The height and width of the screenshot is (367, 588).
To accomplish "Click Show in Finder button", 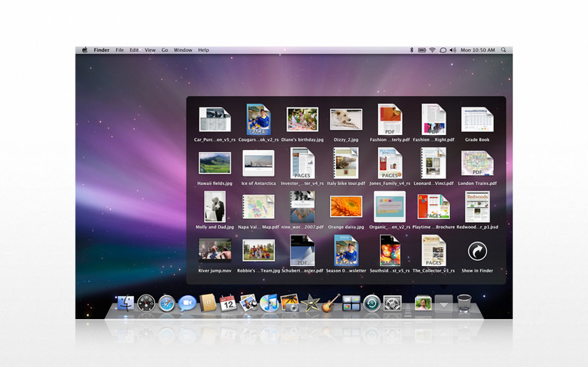I will (x=477, y=255).
